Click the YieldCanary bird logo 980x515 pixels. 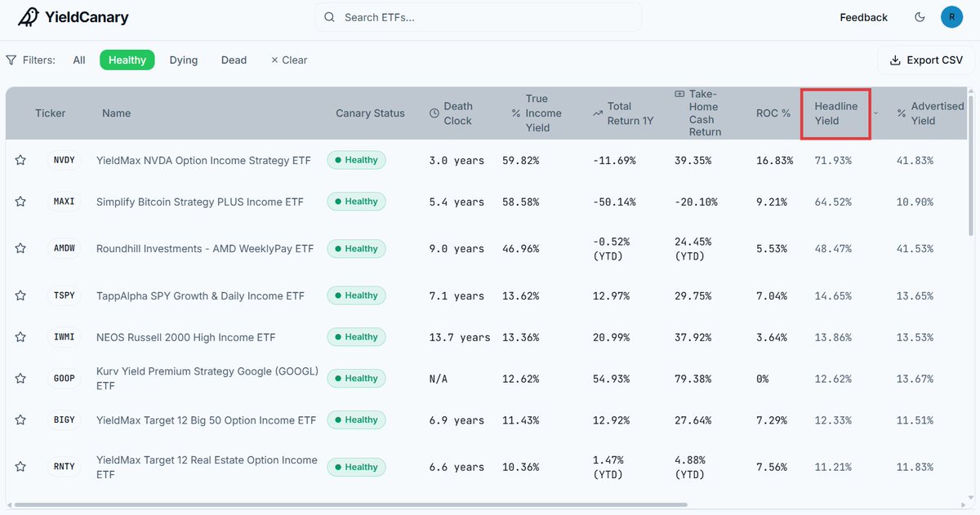point(28,17)
